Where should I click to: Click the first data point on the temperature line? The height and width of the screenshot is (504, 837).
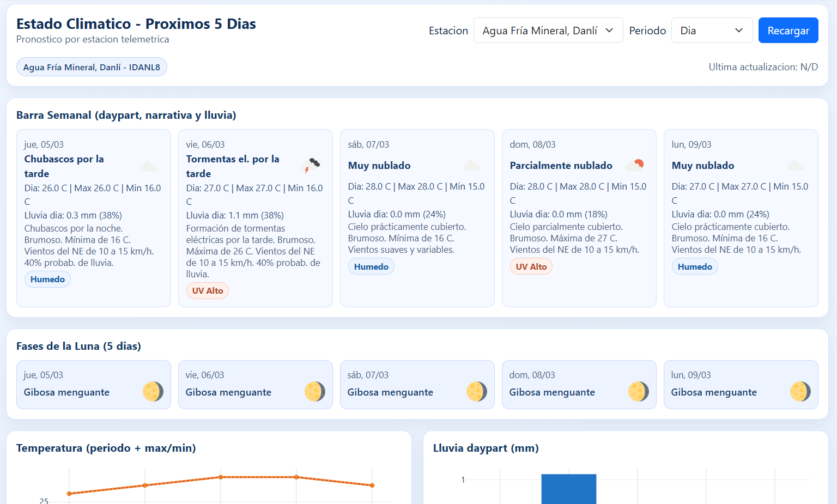tap(69, 494)
